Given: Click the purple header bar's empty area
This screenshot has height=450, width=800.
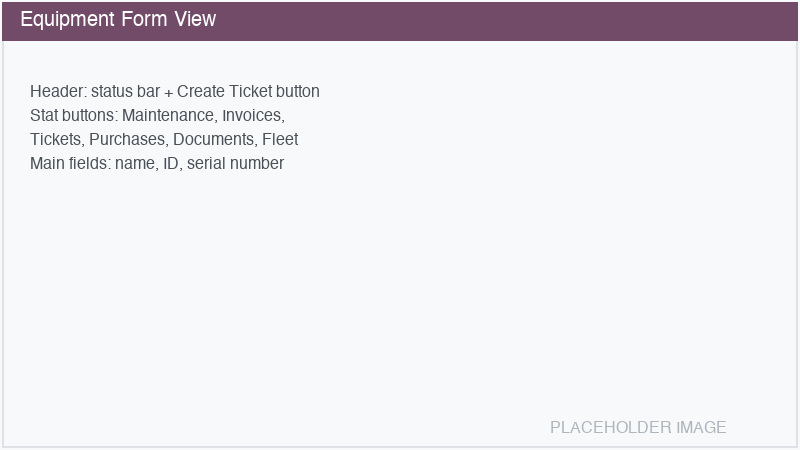Looking at the screenshot, I should point(500,20).
